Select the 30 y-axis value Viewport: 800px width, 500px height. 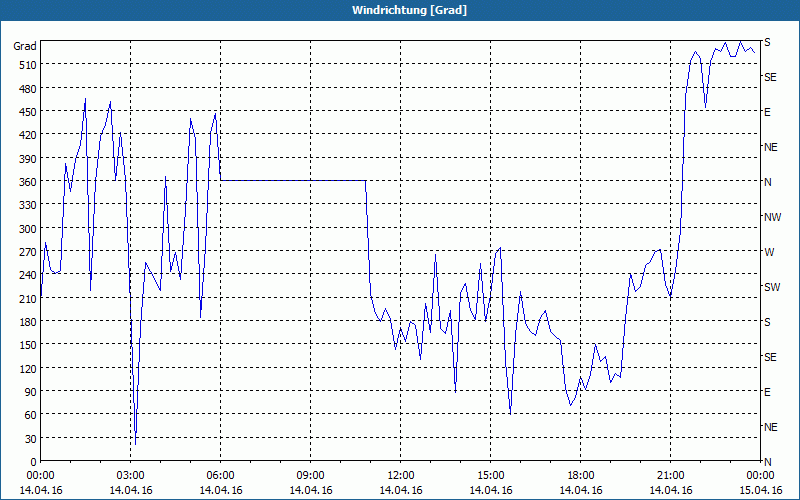pos(31,439)
